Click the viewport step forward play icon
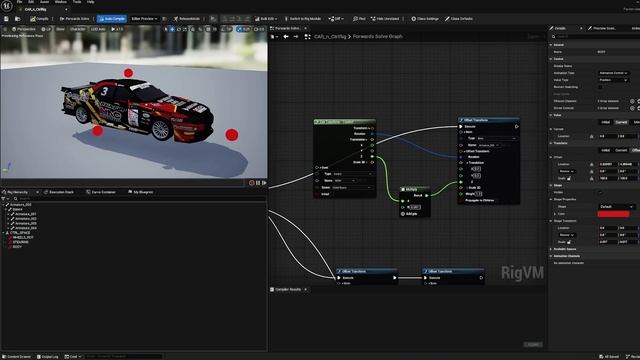 point(264,183)
